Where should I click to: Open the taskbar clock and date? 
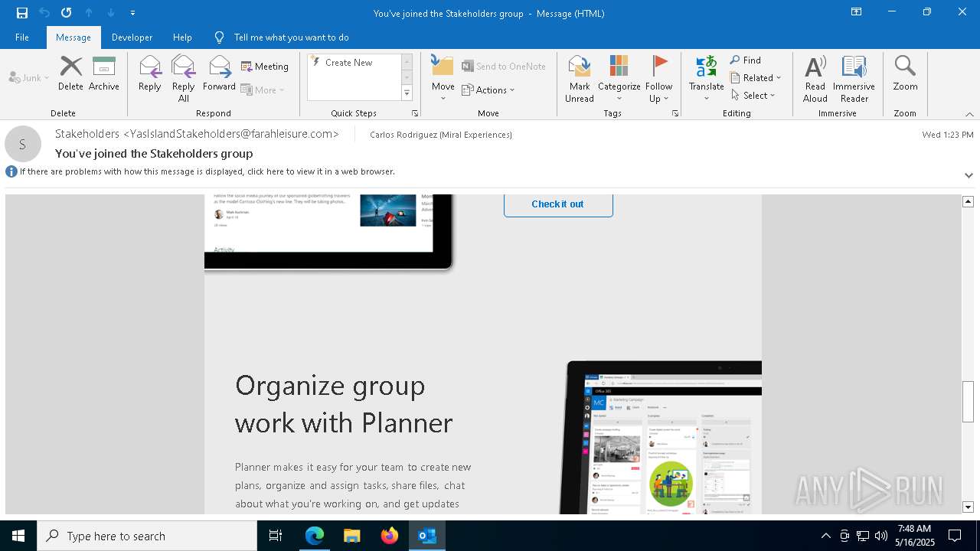coord(914,536)
